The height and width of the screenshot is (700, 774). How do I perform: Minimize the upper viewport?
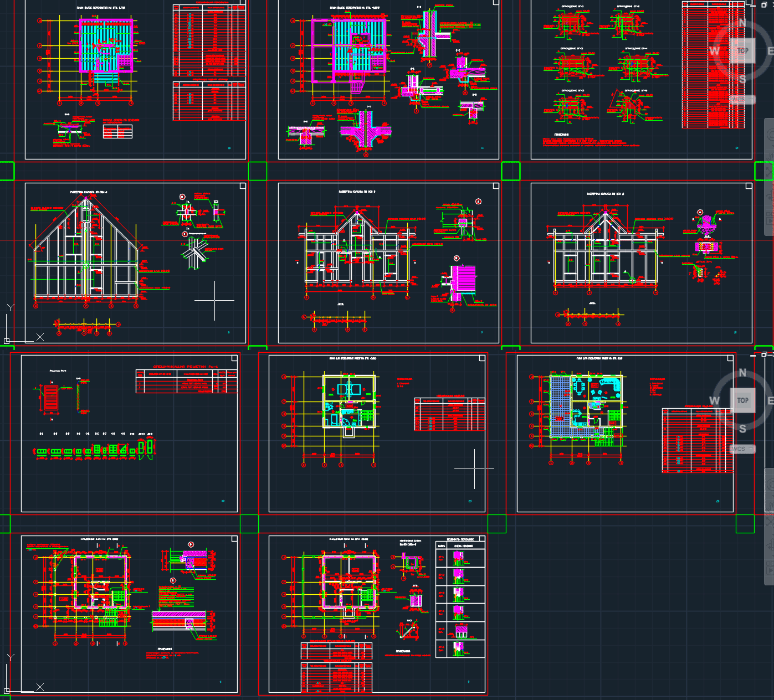[754, 5]
